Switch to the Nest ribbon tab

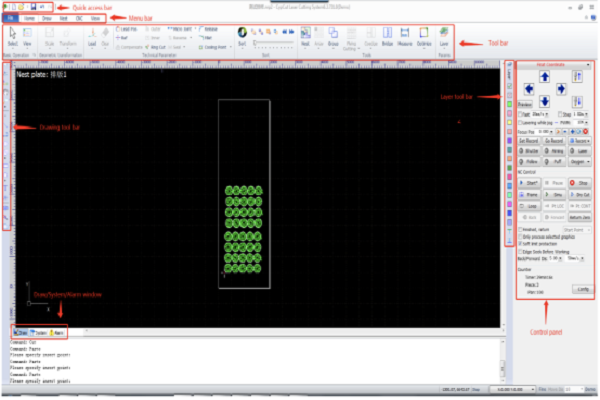pyautogui.click(x=64, y=18)
